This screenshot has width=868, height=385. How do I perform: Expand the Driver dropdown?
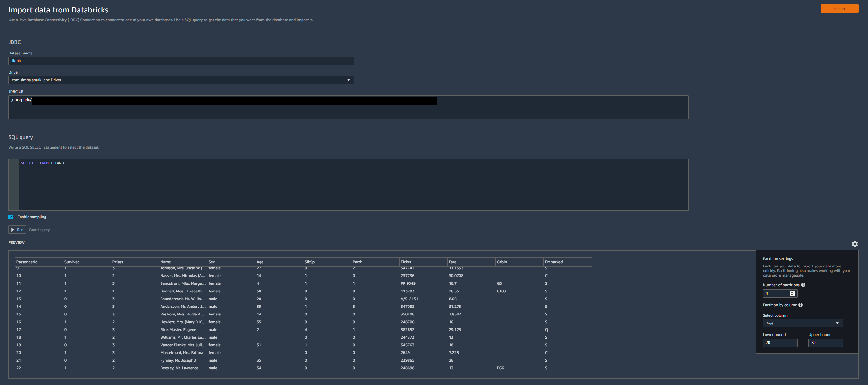pos(348,80)
